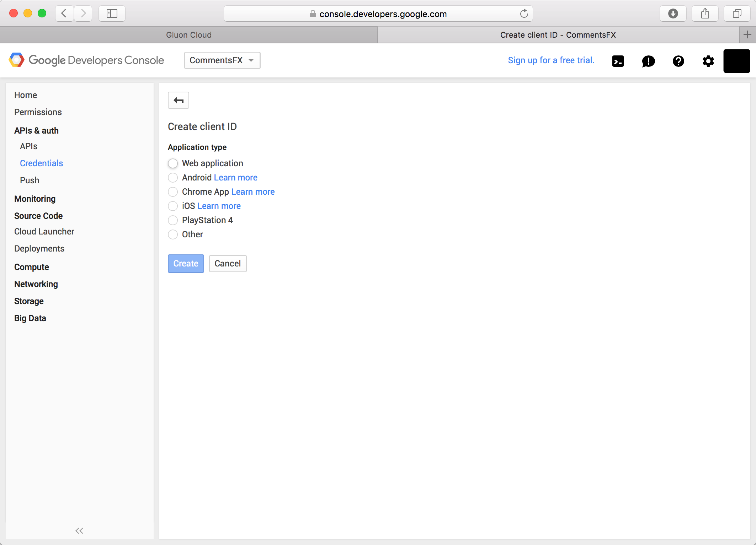756x545 pixels.
Task: Add a new Safari tab
Action: [747, 34]
